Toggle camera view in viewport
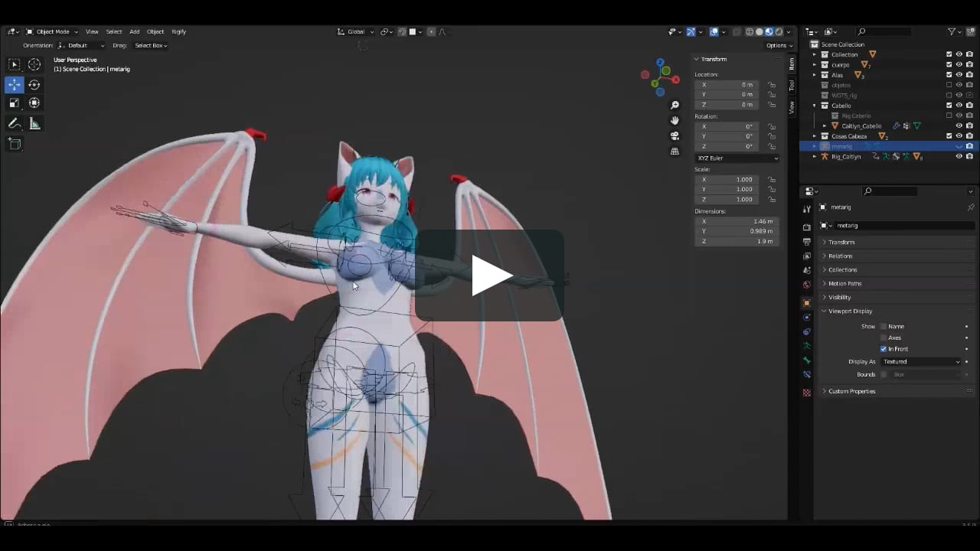The image size is (980, 551). [x=675, y=135]
